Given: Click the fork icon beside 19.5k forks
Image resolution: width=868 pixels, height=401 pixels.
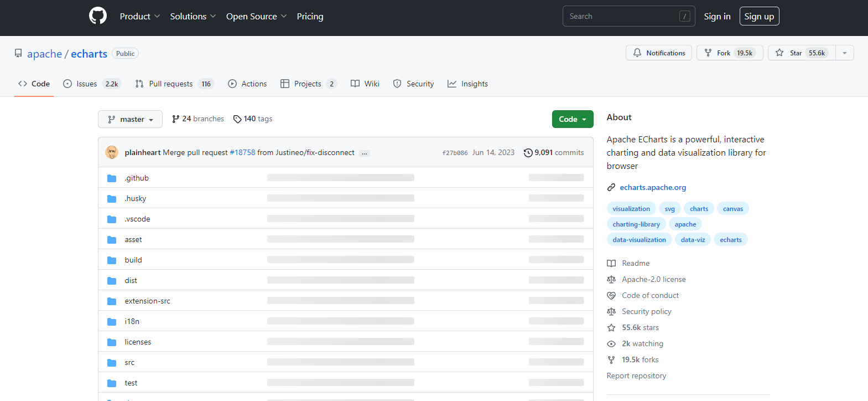Looking at the screenshot, I should [x=611, y=360].
